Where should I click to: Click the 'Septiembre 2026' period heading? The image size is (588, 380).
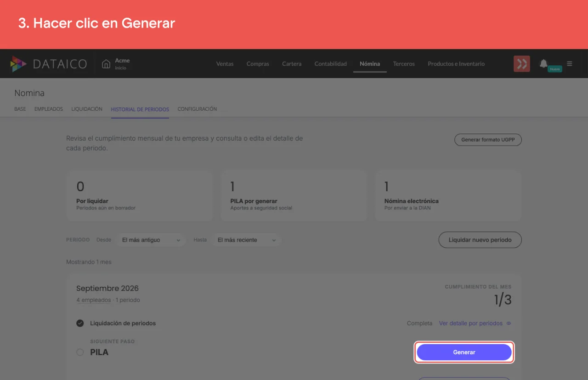107,289
